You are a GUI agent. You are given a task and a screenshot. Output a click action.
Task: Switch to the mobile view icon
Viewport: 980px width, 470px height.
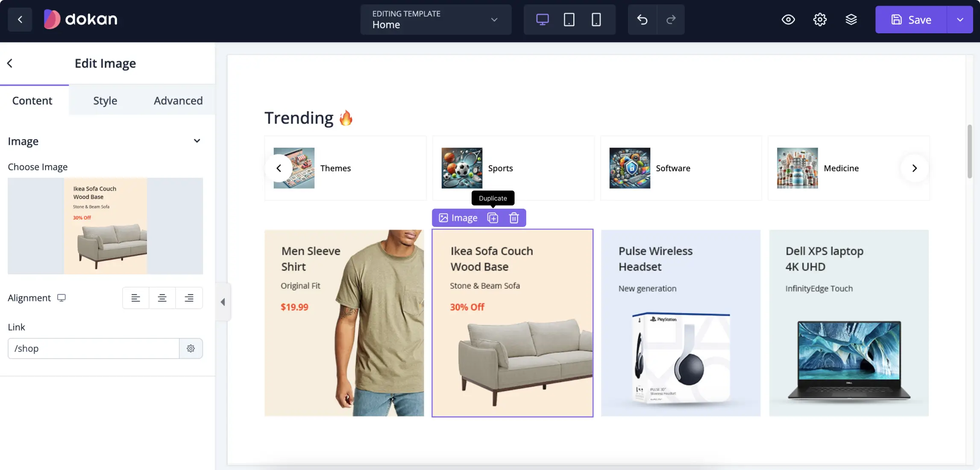pyautogui.click(x=596, y=19)
